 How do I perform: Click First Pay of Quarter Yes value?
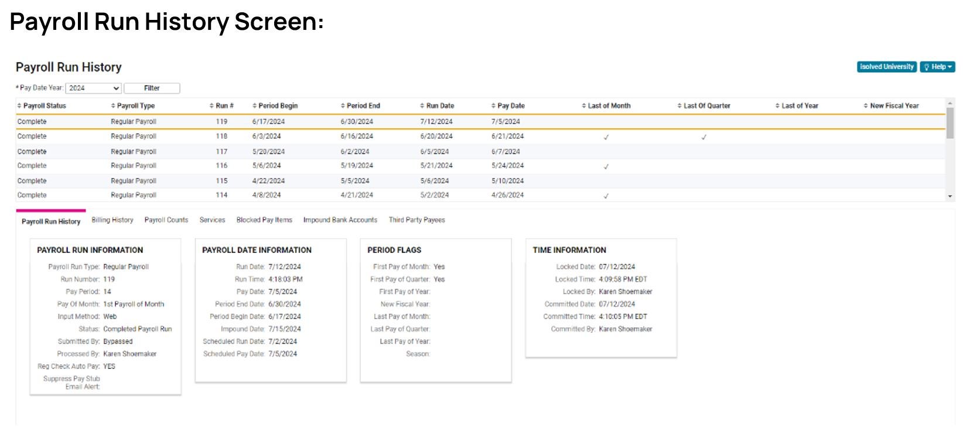[439, 279]
